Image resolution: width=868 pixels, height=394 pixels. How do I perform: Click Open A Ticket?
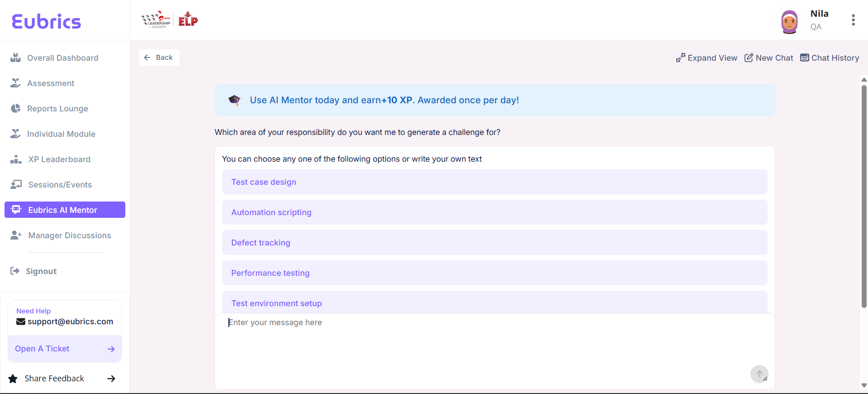point(65,349)
